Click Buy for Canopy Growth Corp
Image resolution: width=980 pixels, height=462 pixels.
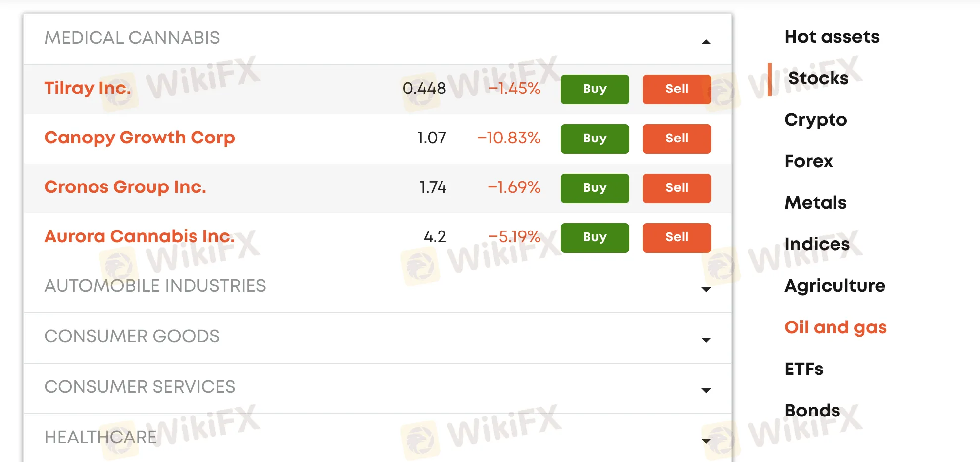click(x=594, y=139)
